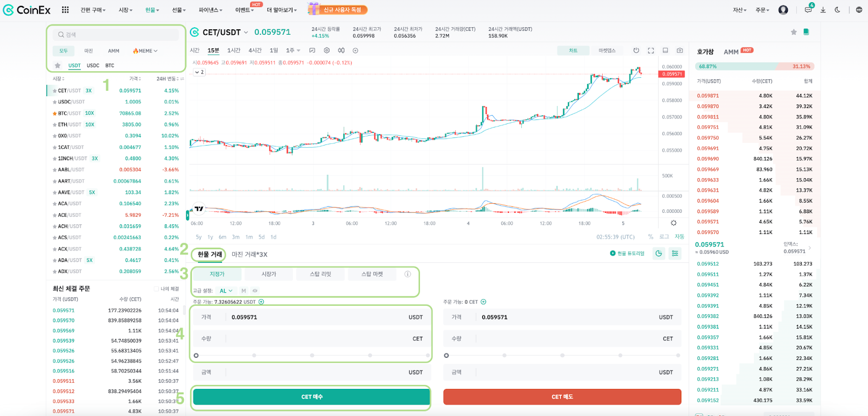The width and height of the screenshot is (868, 416).
Task: Select the USDC market filter
Action: (x=93, y=66)
